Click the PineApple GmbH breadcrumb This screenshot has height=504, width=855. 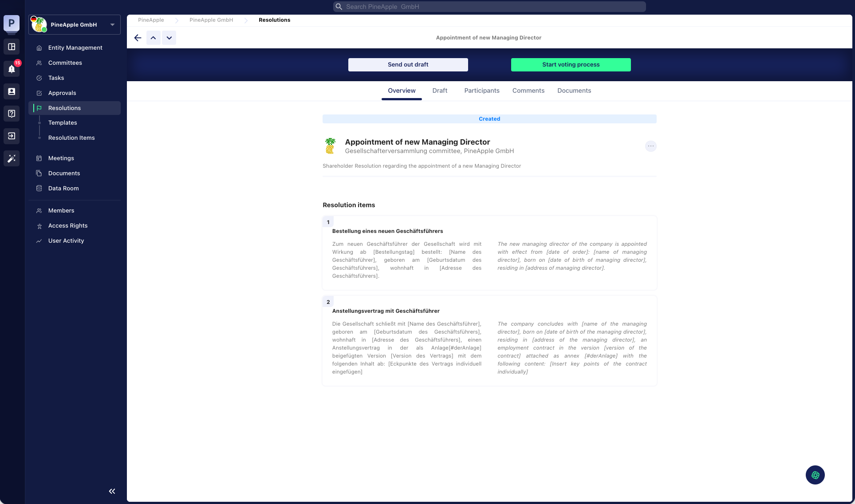point(211,20)
